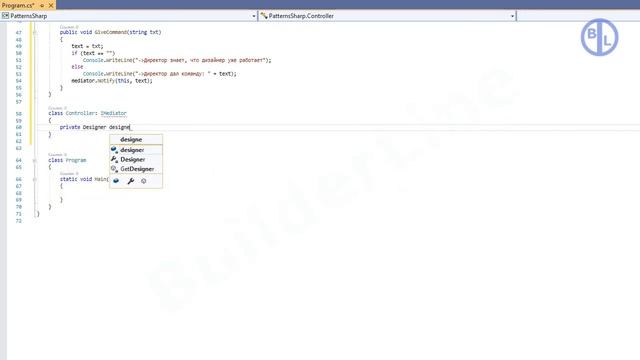Click "text = txt;" statement on line 49
640x360 pixels.
[x=87, y=46]
